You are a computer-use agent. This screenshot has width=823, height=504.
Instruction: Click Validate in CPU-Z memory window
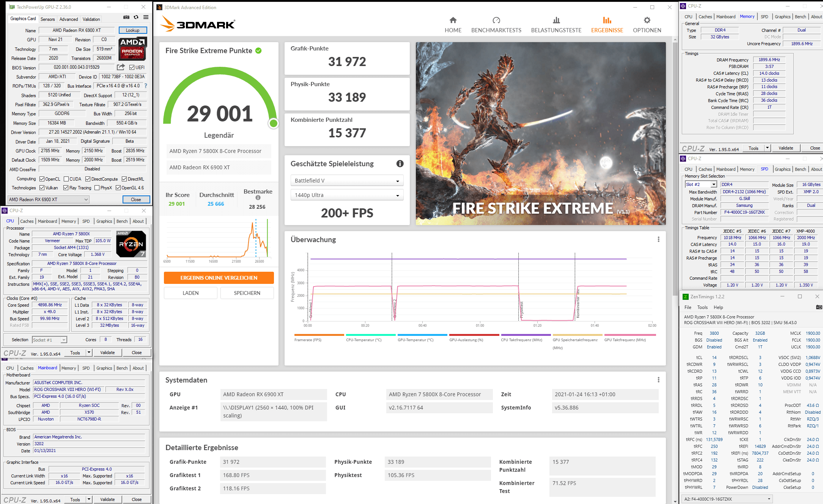pyautogui.click(x=786, y=148)
